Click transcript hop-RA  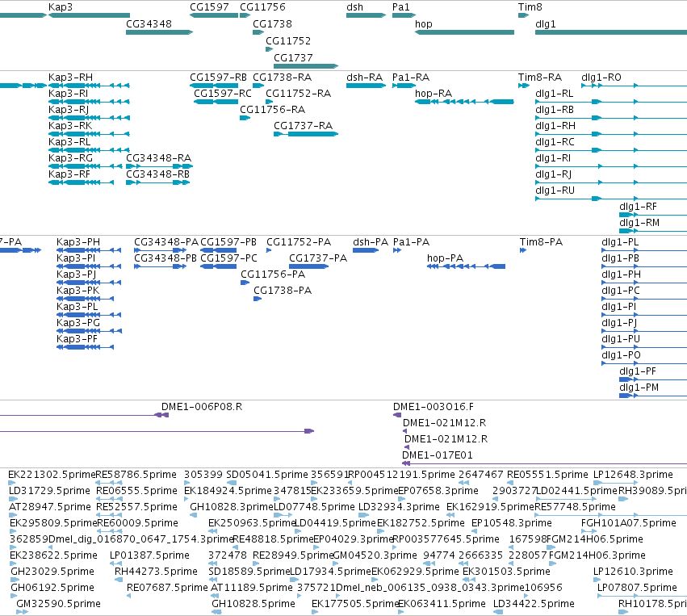464,102
